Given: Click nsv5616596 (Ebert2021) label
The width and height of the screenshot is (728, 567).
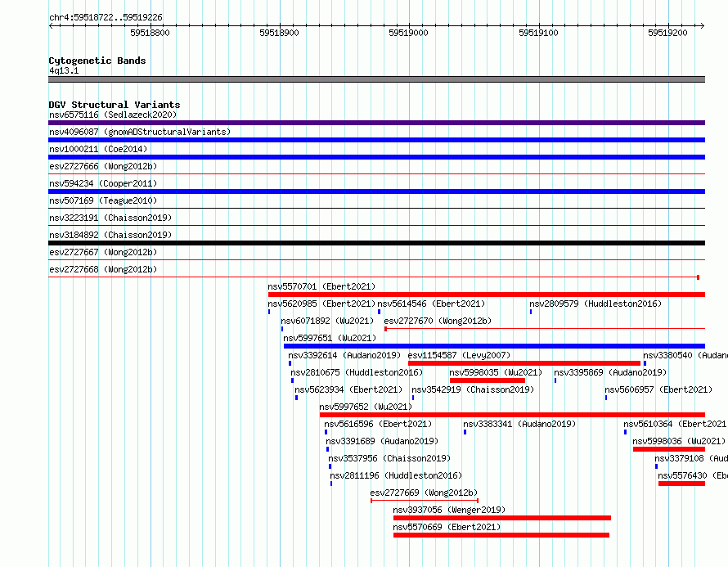Looking at the screenshot, I should tap(379, 424).
